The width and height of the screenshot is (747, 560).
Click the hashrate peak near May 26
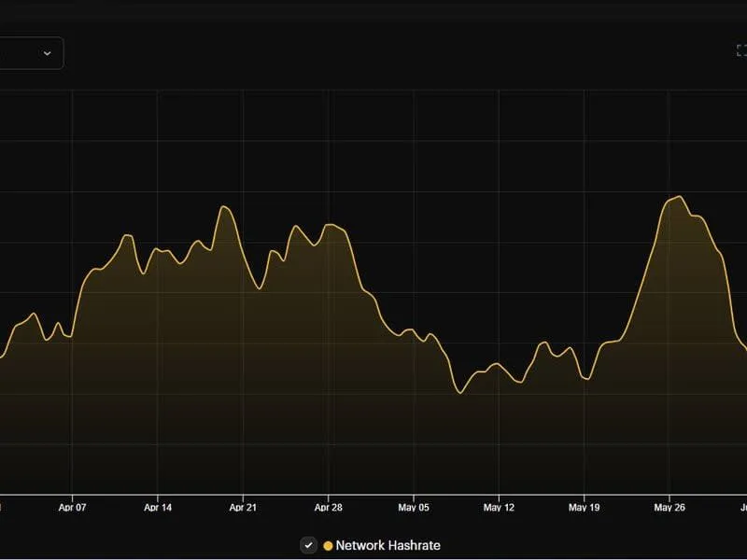(x=680, y=196)
